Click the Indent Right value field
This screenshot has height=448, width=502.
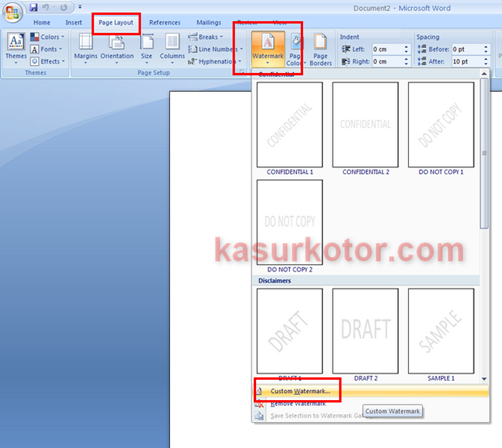coord(387,61)
